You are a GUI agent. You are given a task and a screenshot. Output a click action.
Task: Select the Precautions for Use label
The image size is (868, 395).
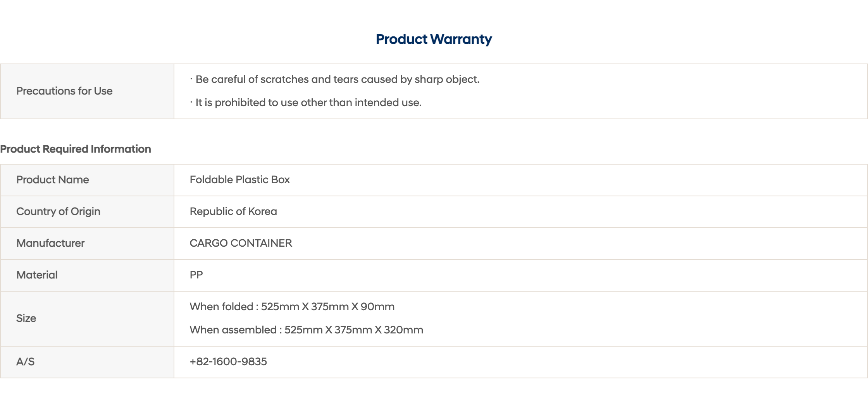[64, 91]
